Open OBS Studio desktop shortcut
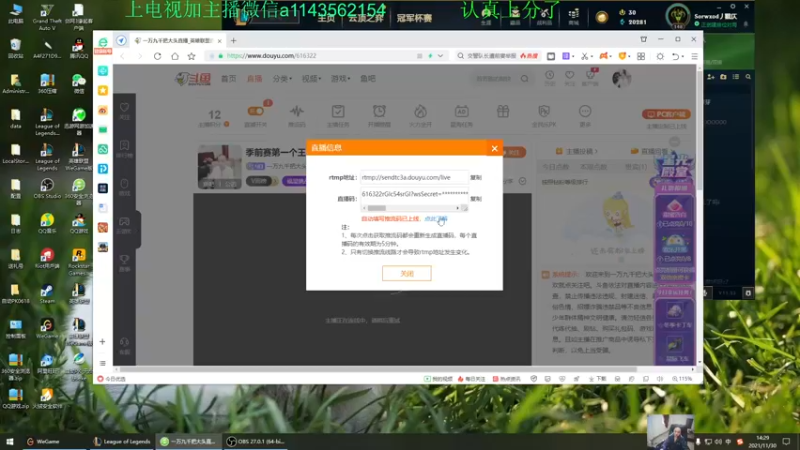Screen dimensions: 800x450 [47, 189]
